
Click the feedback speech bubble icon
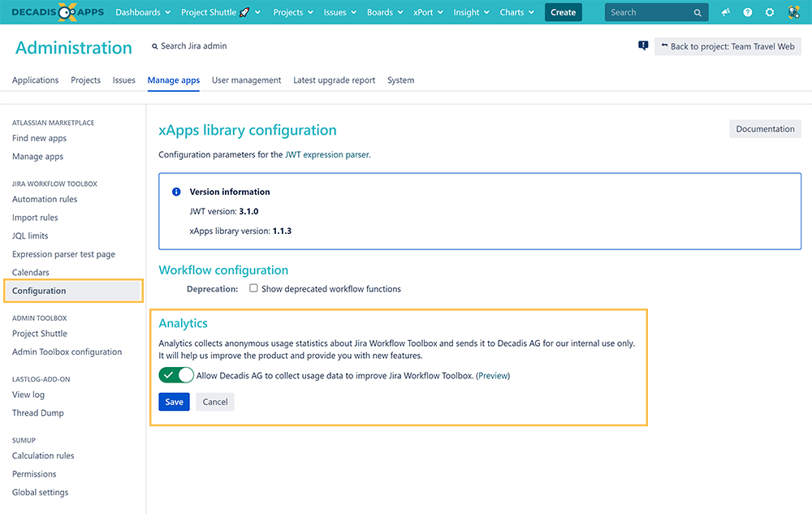click(643, 46)
